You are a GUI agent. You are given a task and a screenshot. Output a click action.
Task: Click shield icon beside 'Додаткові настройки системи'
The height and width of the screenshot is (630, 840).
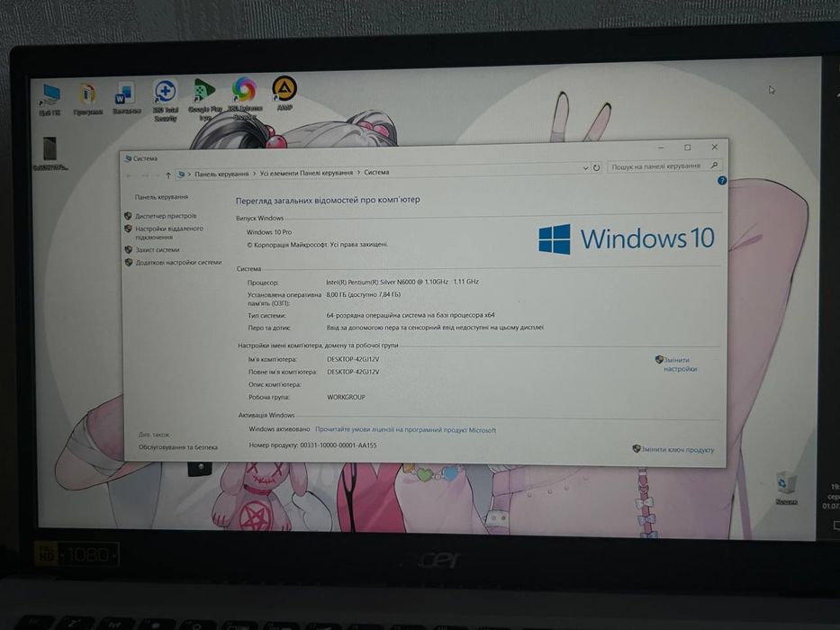(129, 263)
